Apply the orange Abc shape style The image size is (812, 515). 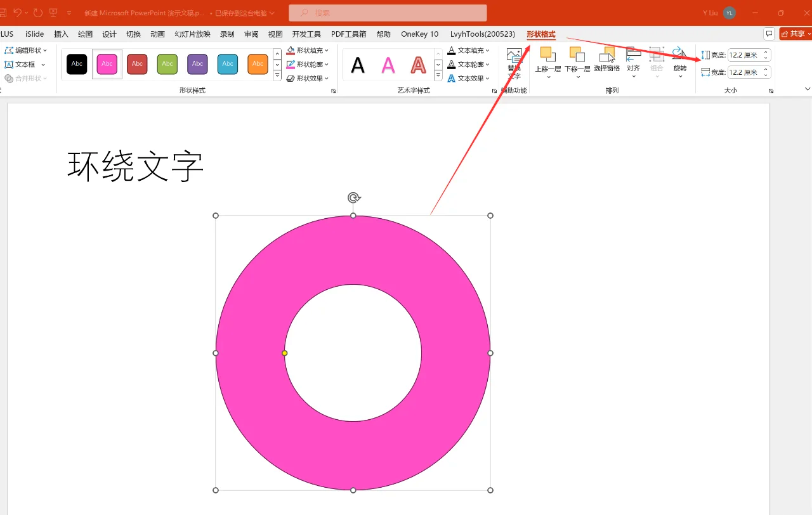258,64
